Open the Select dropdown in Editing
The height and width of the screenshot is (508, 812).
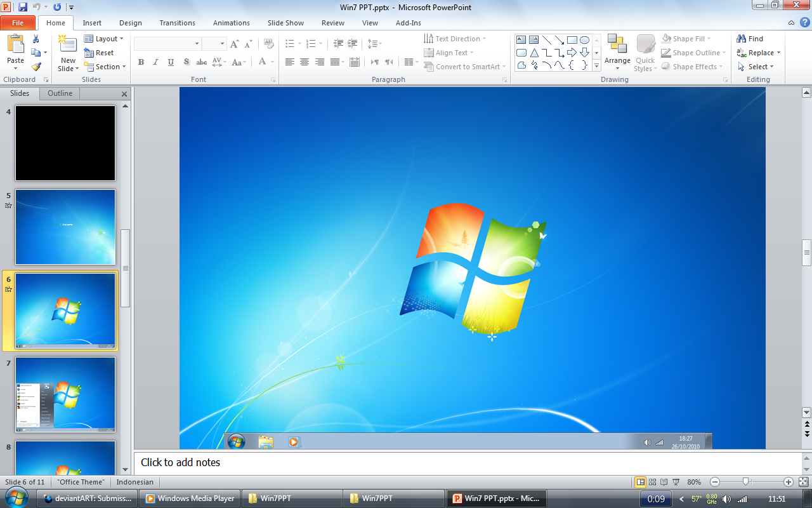[756, 67]
